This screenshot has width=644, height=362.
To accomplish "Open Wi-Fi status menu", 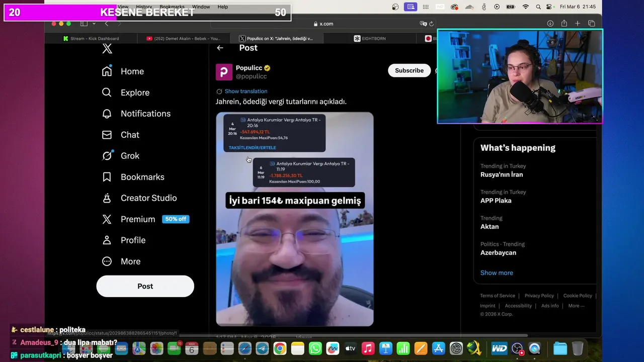I will [526, 7].
